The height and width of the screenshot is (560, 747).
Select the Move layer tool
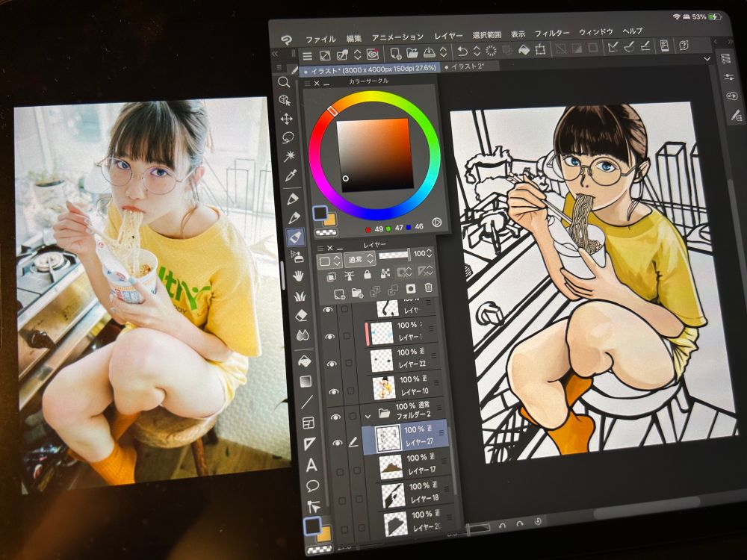click(x=286, y=119)
